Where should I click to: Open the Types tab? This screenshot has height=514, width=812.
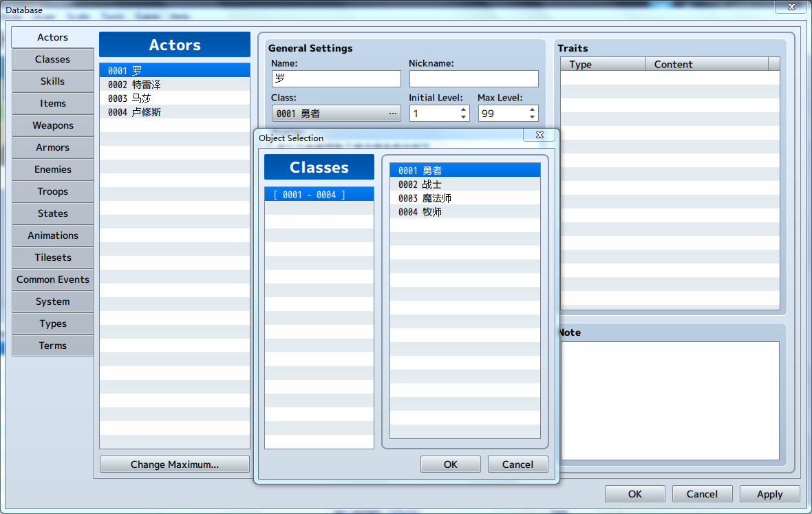[x=53, y=323]
